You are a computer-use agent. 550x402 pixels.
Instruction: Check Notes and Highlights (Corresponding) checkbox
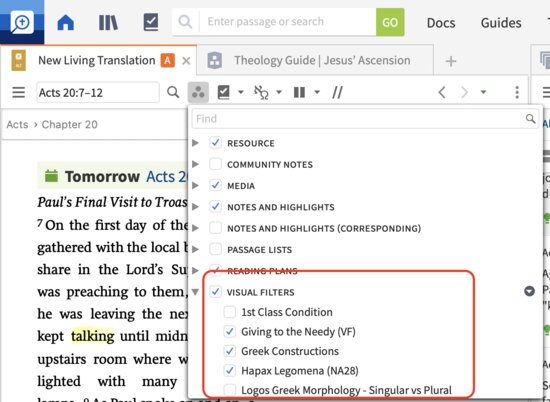[x=215, y=228]
